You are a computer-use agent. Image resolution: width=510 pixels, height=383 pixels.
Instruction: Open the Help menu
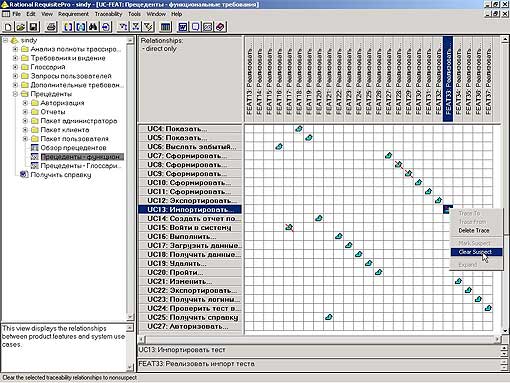pyautogui.click(x=176, y=14)
